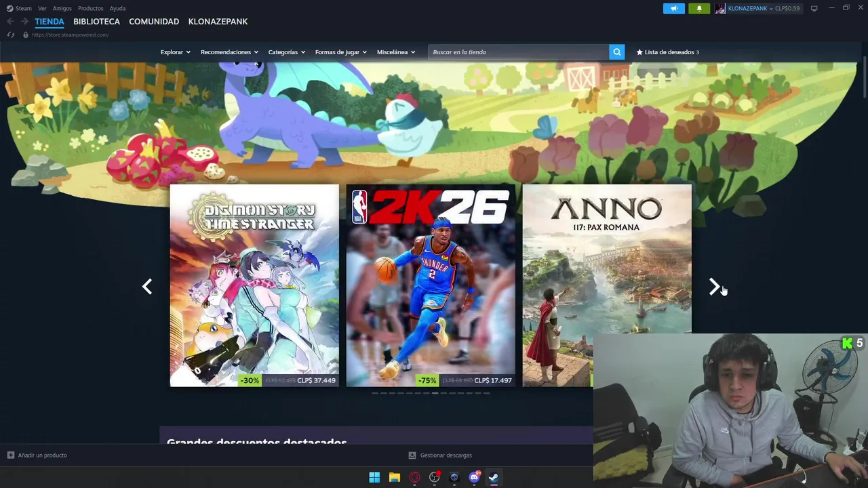Focus the Buscar en la tienda field
Screen dimensions: 868x488
click(518, 52)
